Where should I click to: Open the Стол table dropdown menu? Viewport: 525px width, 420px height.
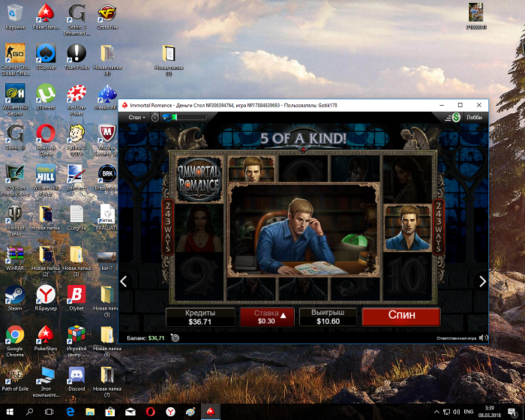point(136,118)
